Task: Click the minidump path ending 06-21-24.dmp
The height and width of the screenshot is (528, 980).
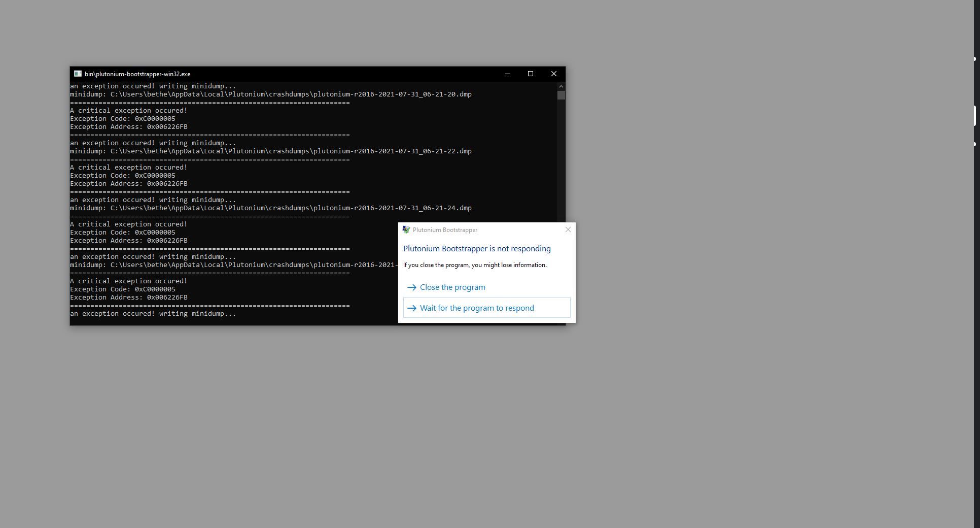Action: coord(291,208)
